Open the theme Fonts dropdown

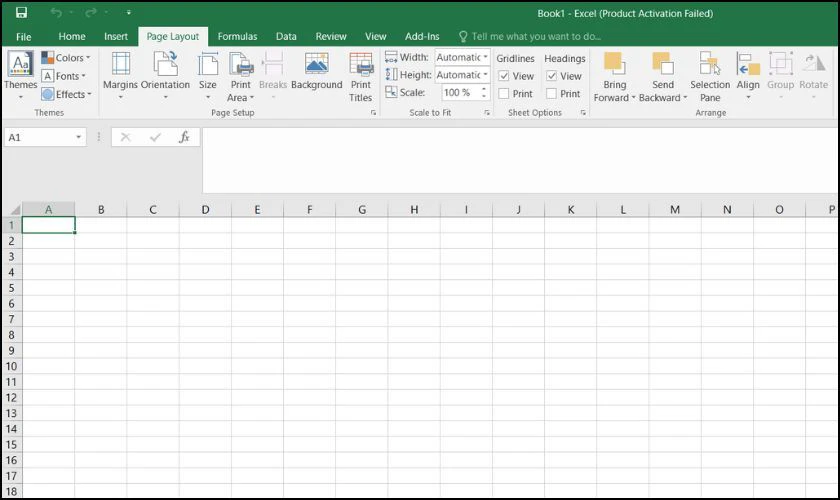pos(64,76)
